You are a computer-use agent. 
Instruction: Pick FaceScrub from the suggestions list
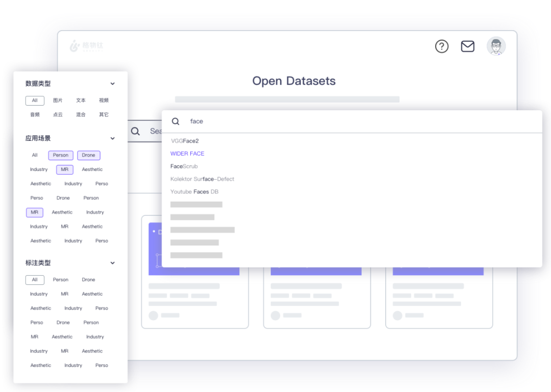click(x=184, y=166)
